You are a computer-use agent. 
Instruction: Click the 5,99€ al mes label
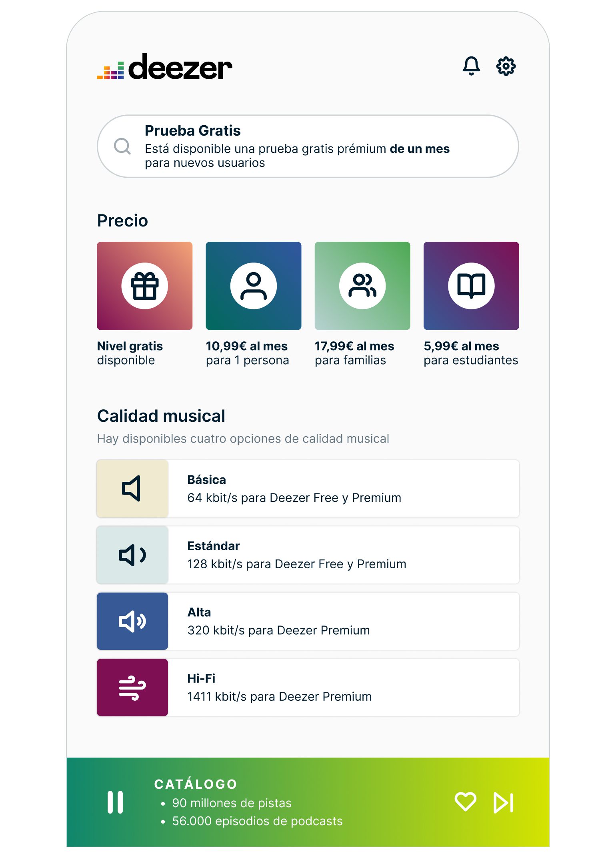tap(461, 346)
